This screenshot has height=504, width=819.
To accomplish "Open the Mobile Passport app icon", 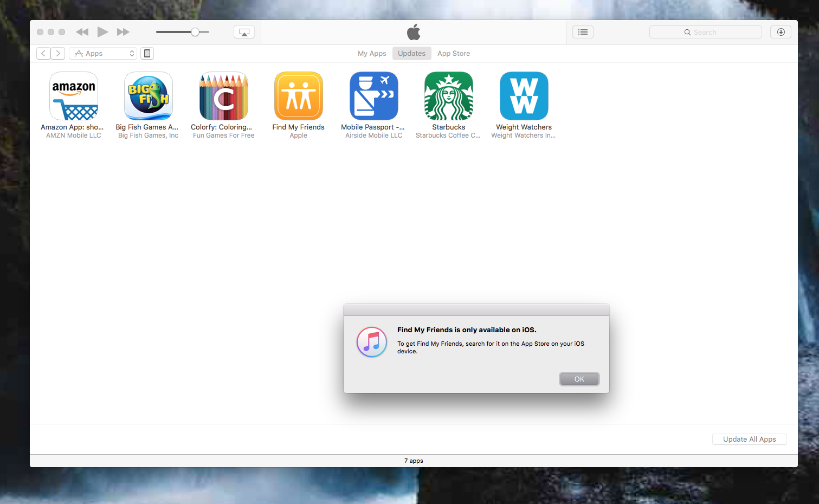I will tap(374, 96).
